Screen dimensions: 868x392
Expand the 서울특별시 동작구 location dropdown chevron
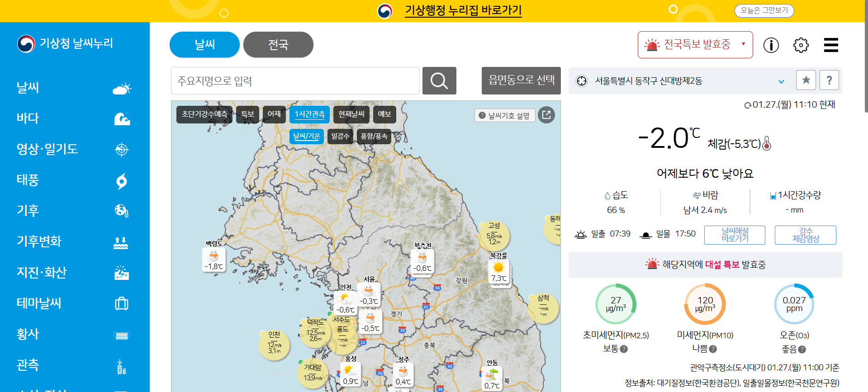tap(781, 81)
